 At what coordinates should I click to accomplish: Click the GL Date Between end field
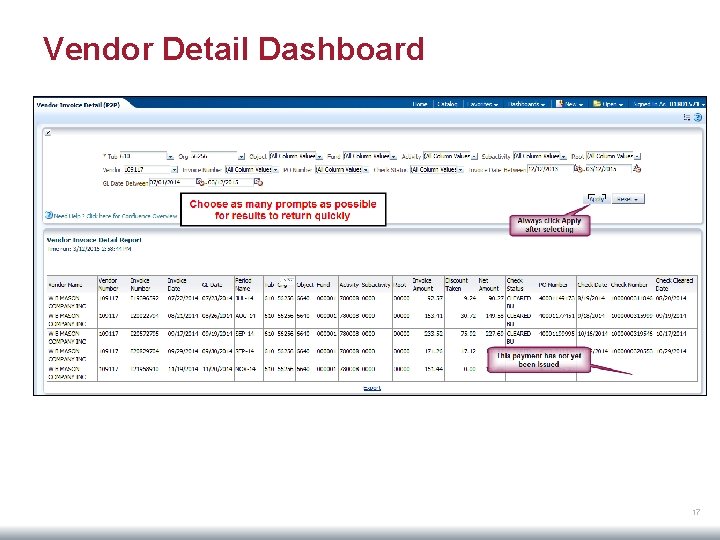230,182
